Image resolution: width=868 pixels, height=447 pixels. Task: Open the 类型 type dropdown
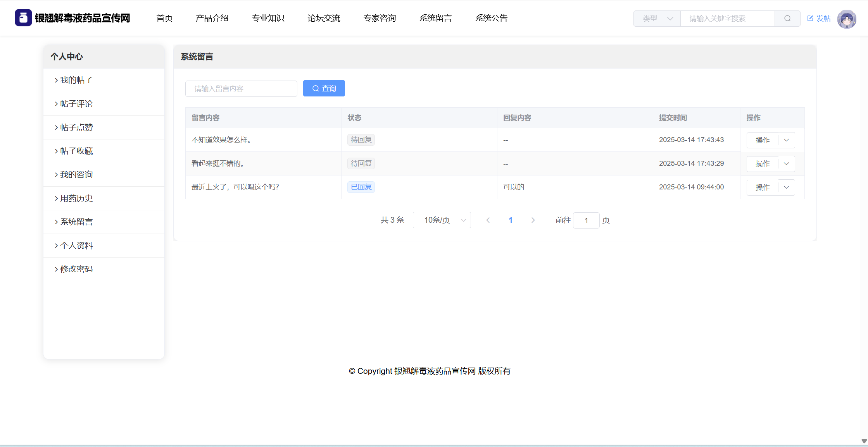(x=657, y=18)
